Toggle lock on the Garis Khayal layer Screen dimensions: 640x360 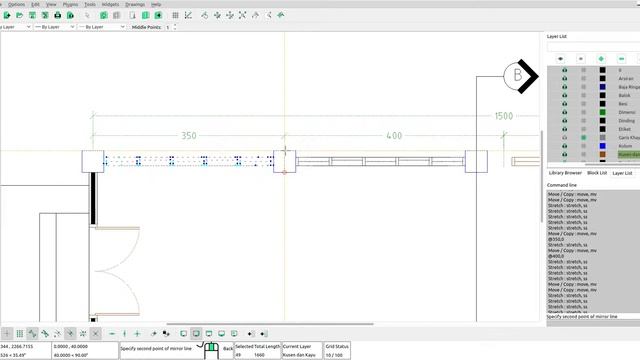(584, 138)
